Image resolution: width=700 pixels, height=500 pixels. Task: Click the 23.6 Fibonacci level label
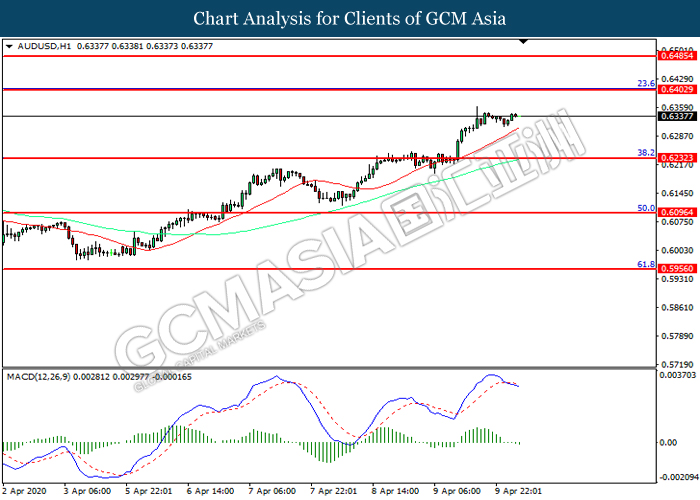click(646, 83)
